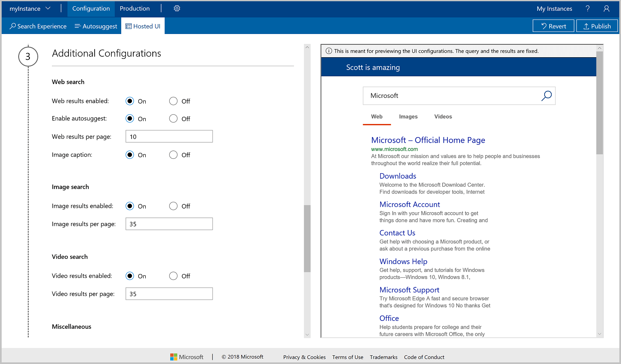621x364 pixels.
Task: Click the down arrow on the left scrollbar
Action: (307, 334)
